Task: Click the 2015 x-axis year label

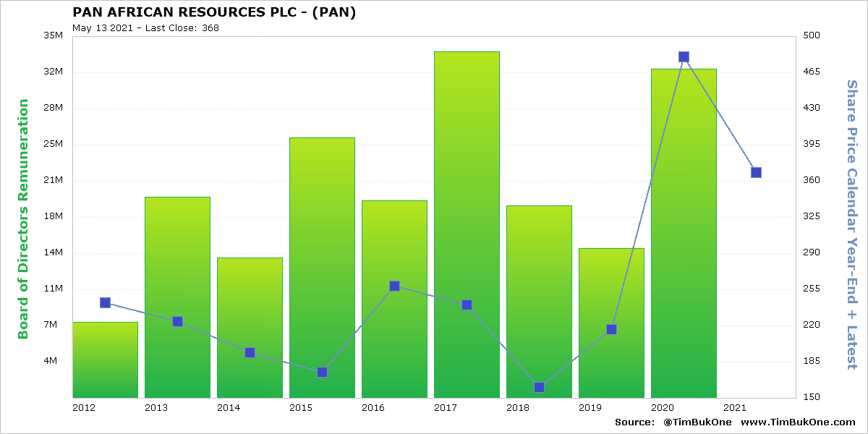Action: (301, 408)
